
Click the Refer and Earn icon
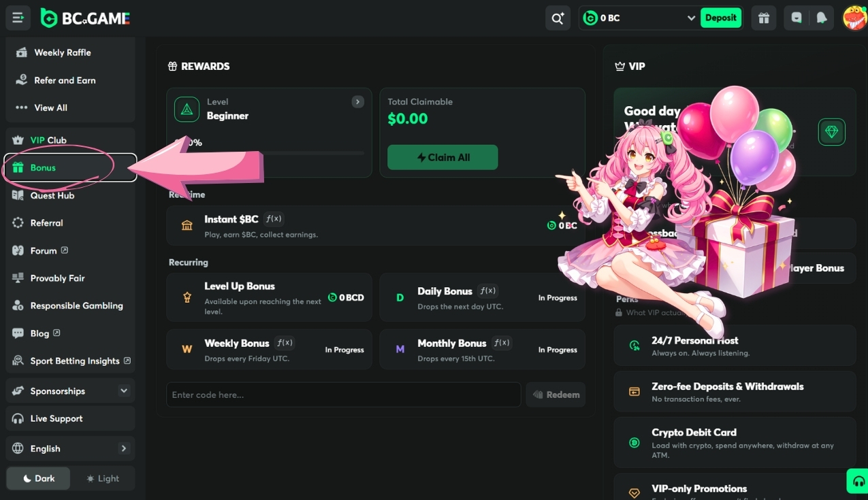click(21, 80)
